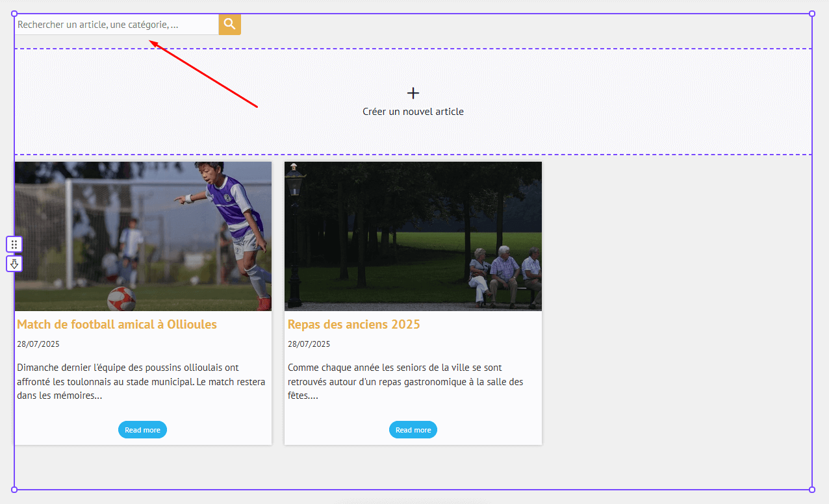
Task: Click inside the article search field
Action: [117, 24]
